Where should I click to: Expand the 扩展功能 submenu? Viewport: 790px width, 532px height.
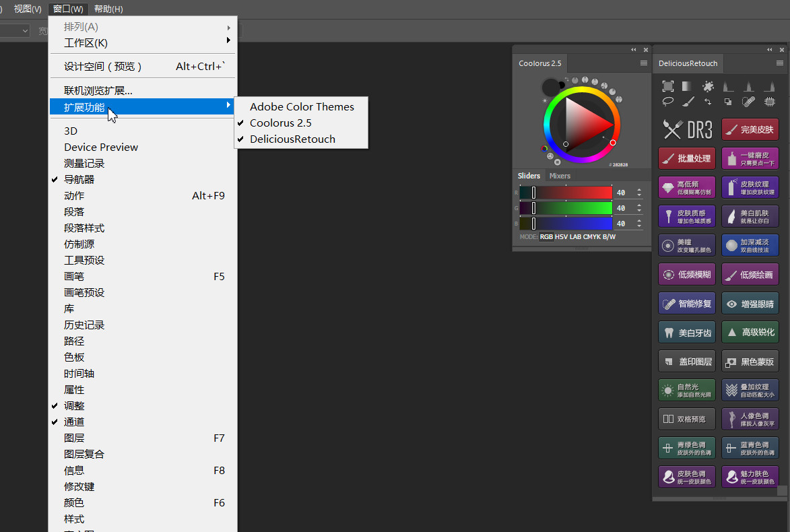pyautogui.click(x=143, y=107)
